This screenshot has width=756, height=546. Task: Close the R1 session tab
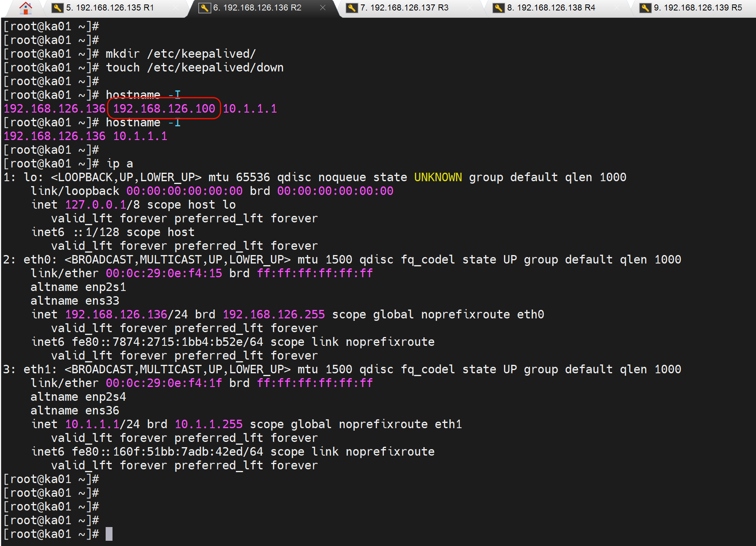tap(175, 7)
